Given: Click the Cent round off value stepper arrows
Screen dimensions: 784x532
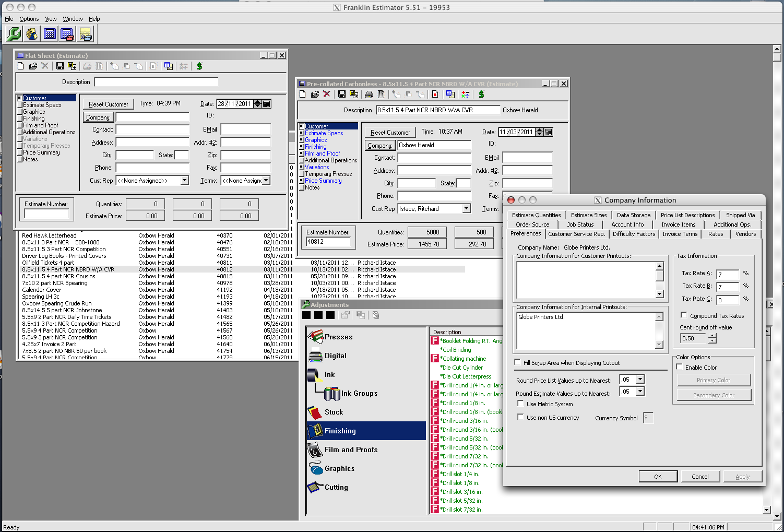Looking at the screenshot, I should pyautogui.click(x=712, y=338).
